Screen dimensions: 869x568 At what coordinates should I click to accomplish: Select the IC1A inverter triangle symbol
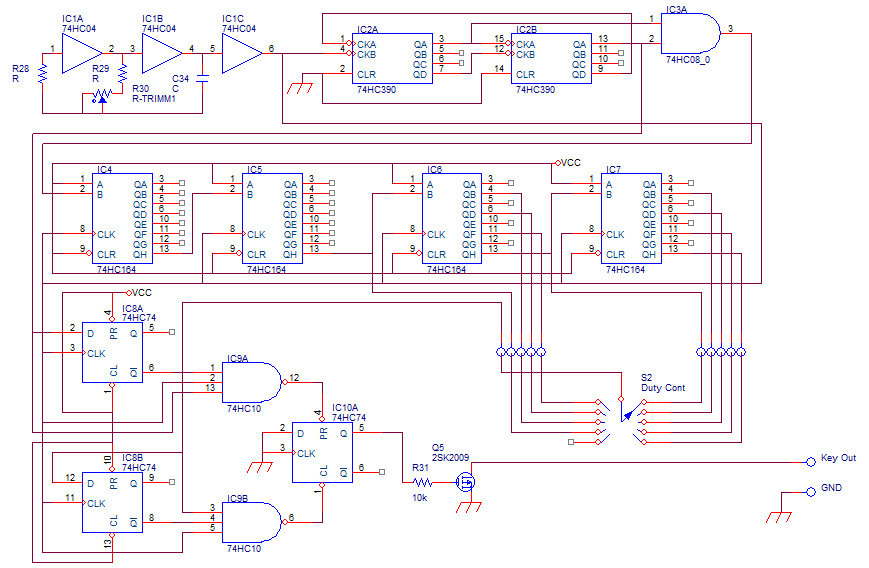pyautogui.click(x=80, y=53)
